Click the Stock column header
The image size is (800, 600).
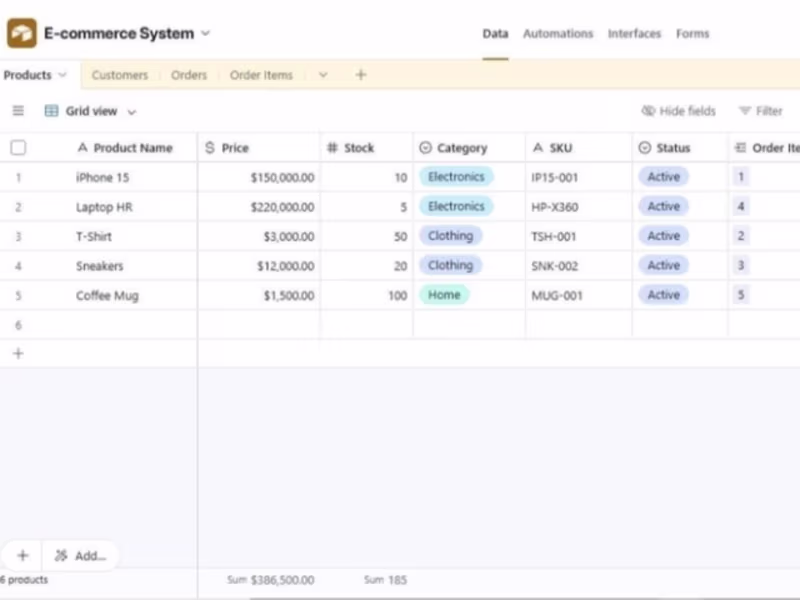366,148
